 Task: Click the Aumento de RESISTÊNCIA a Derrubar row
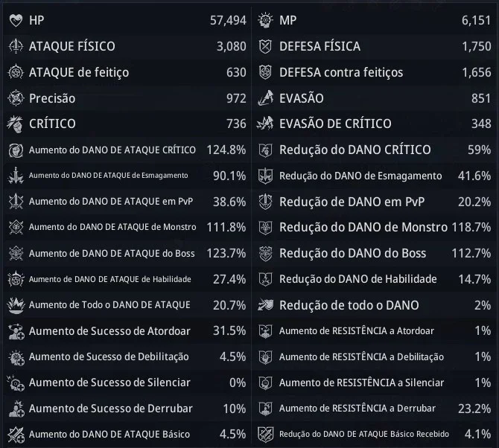click(374, 409)
